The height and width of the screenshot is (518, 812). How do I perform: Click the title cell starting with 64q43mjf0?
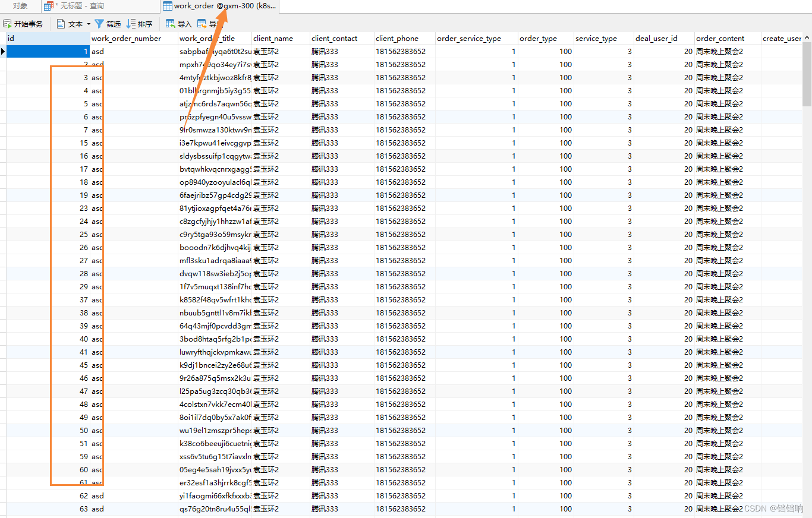[215, 326]
